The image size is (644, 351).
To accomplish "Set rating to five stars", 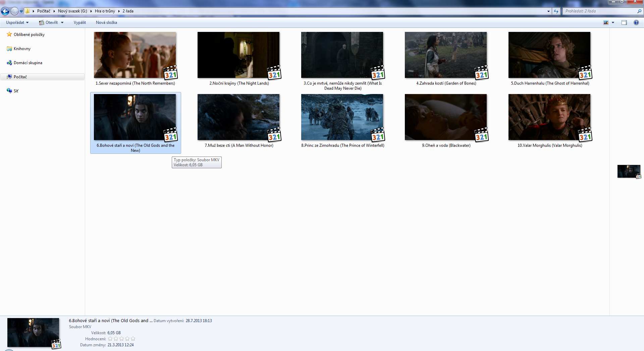I will pyautogui.click(x=133, y=339).
